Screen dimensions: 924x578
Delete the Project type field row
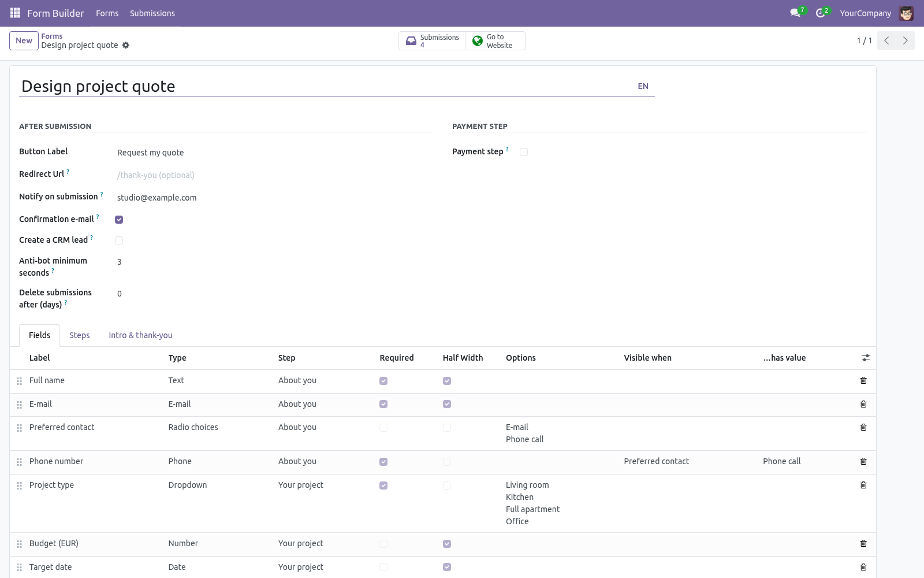(863, 485)
